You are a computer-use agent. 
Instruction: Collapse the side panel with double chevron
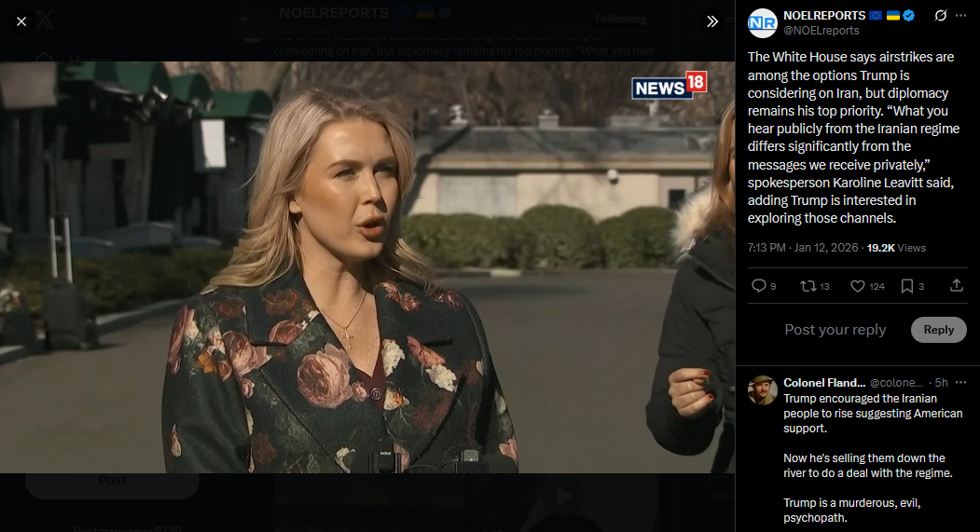point(711,21)
